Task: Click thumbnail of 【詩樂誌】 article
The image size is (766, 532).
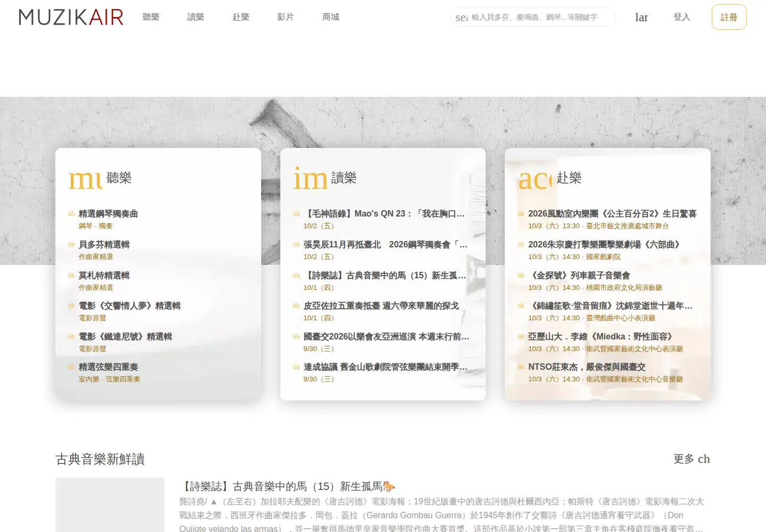Action: pos(110,505)
